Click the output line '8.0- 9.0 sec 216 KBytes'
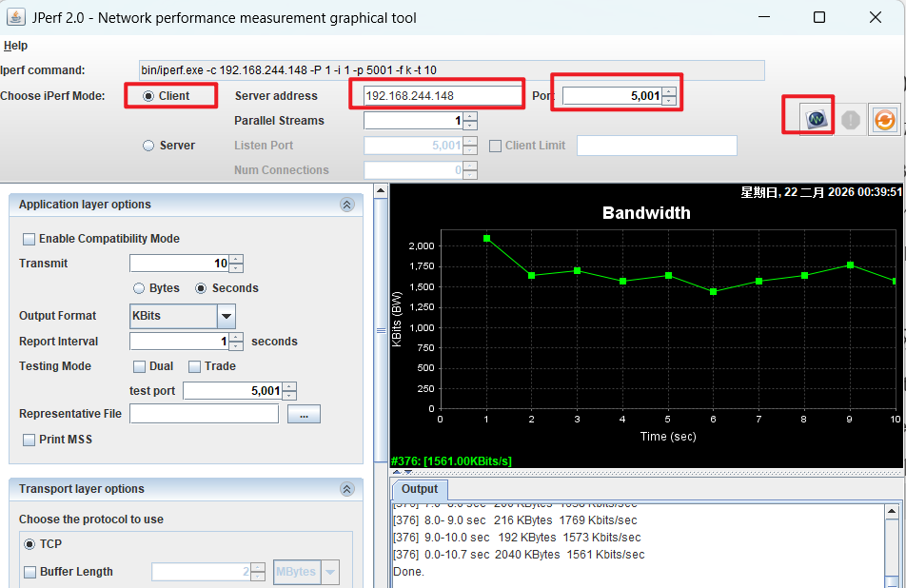 coord(516,520)
